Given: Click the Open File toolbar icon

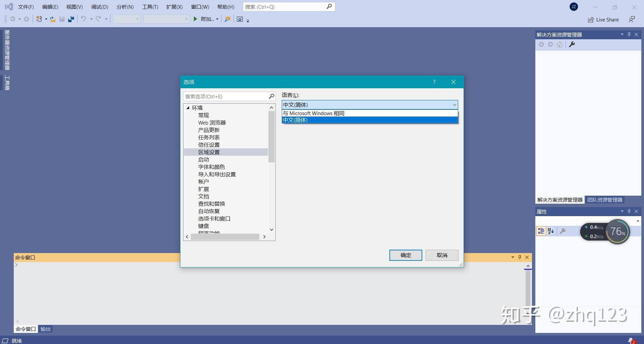Looking at the screenshot, I should (52, 19).
